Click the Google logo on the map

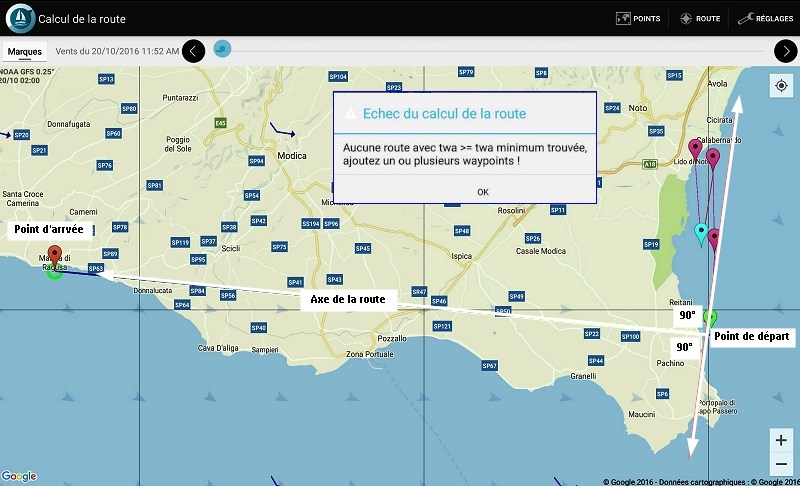(19, 476)
